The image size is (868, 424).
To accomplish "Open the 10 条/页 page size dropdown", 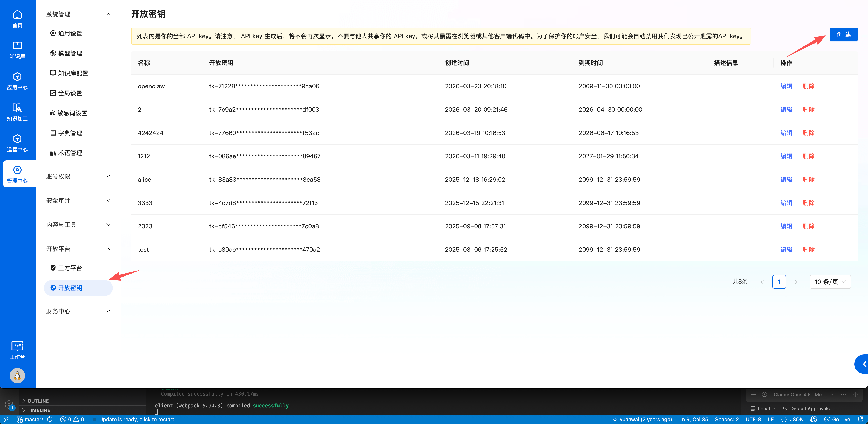I will coord(830,282).
